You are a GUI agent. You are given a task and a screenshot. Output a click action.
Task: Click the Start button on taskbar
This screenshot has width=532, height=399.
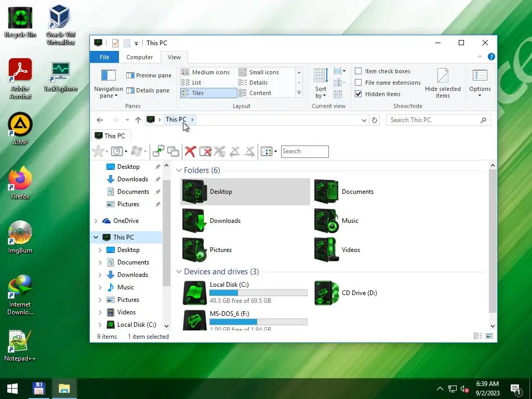12,389
